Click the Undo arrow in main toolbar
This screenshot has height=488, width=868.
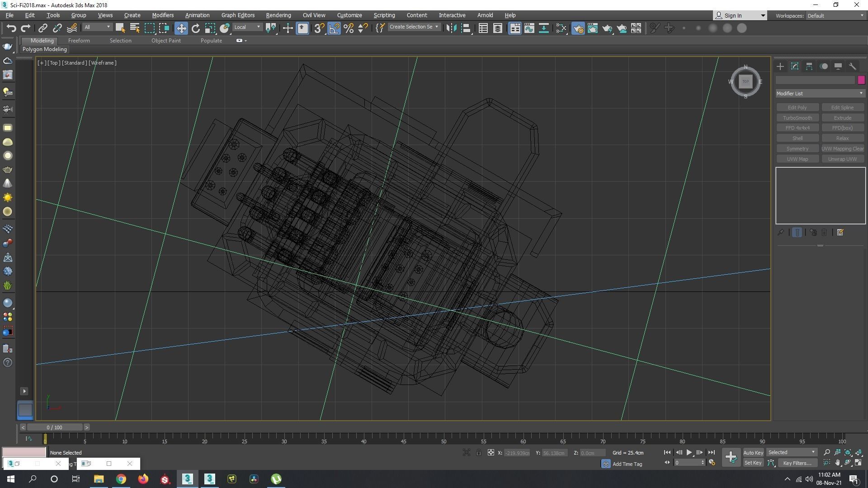11,28
